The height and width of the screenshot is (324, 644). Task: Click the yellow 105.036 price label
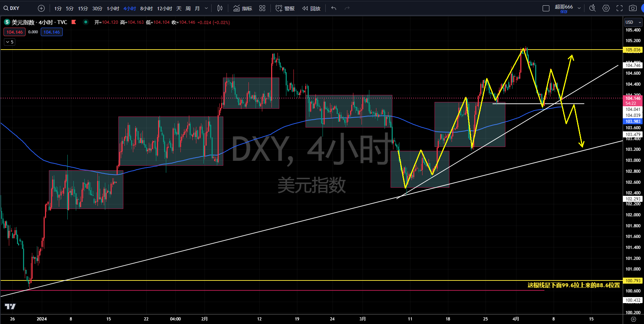[633, 50]
